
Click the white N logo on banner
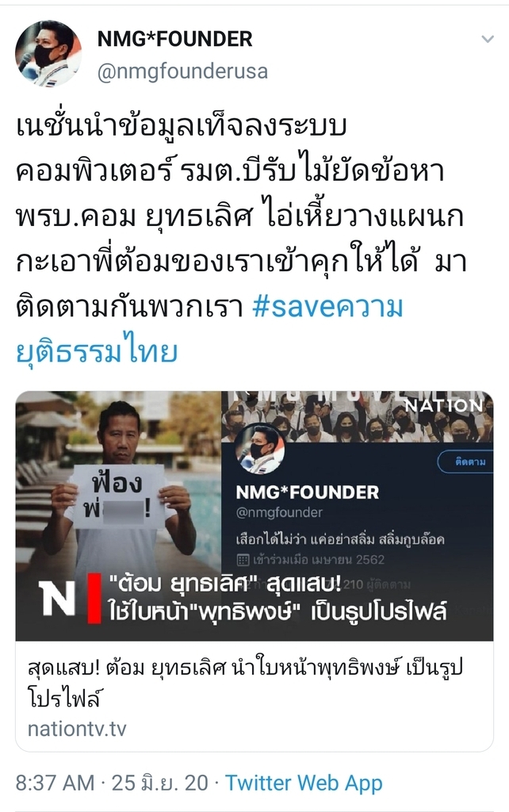pyautogui.click(x=57, y=598)
